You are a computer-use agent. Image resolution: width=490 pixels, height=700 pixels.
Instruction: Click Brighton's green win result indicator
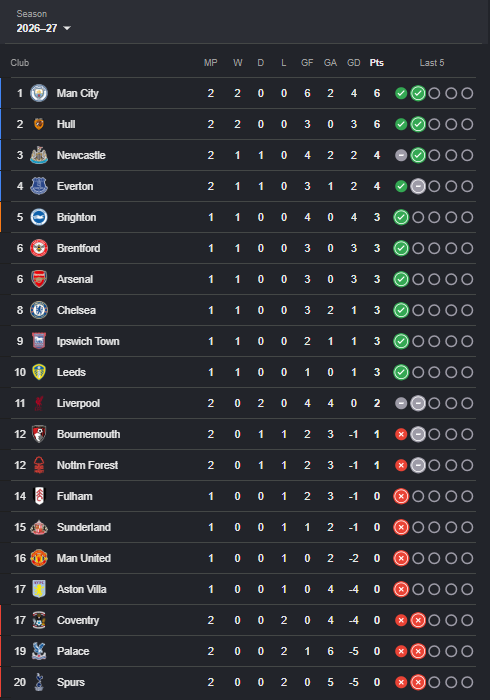[x=401, y=217]
